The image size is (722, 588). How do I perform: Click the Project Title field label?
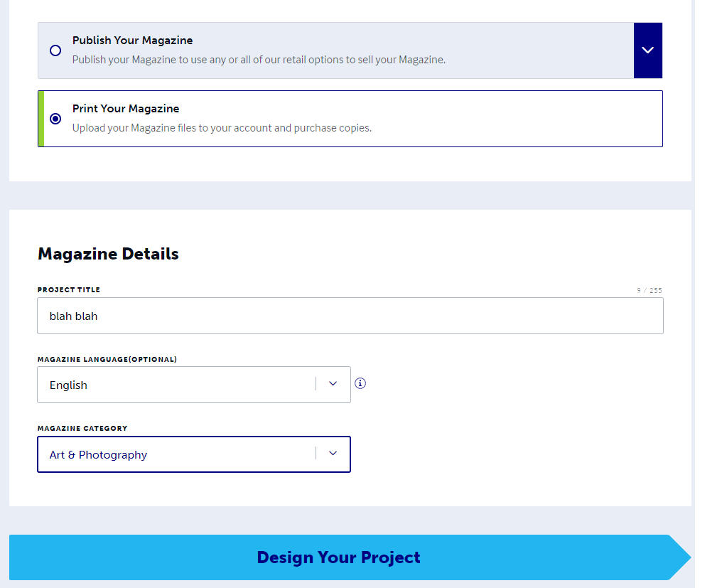pos(69,290)
